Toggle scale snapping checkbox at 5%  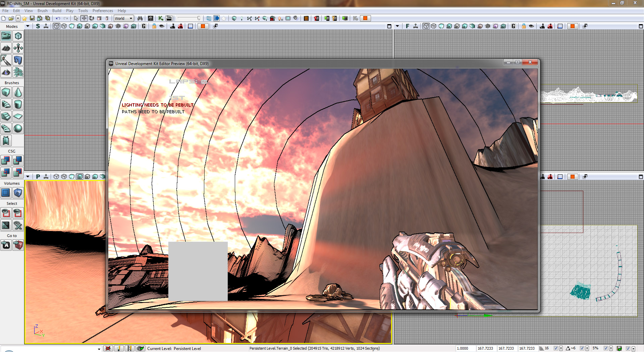(606, 348)
